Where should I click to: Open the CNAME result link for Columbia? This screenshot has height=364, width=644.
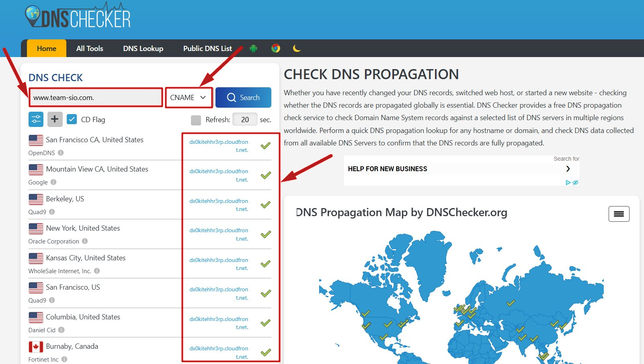pos(219,323)
